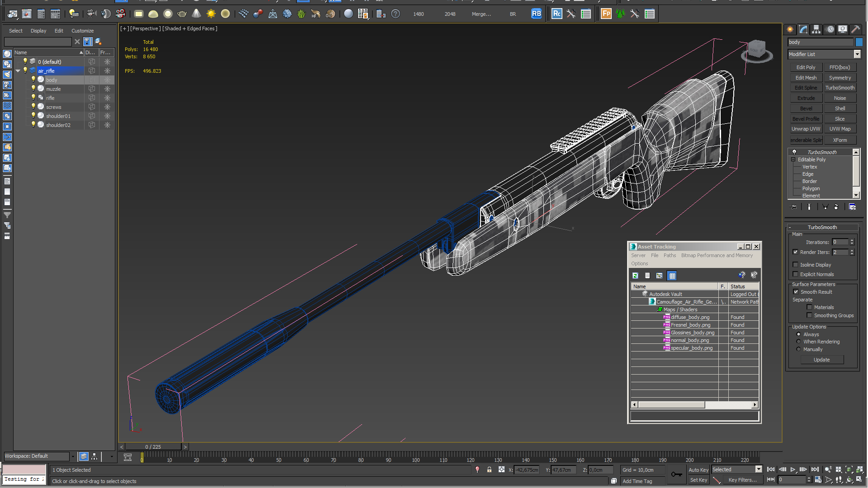868x488 pixels.
Task: Switch Asset Tracking to table view
Action: coord(672,276)
